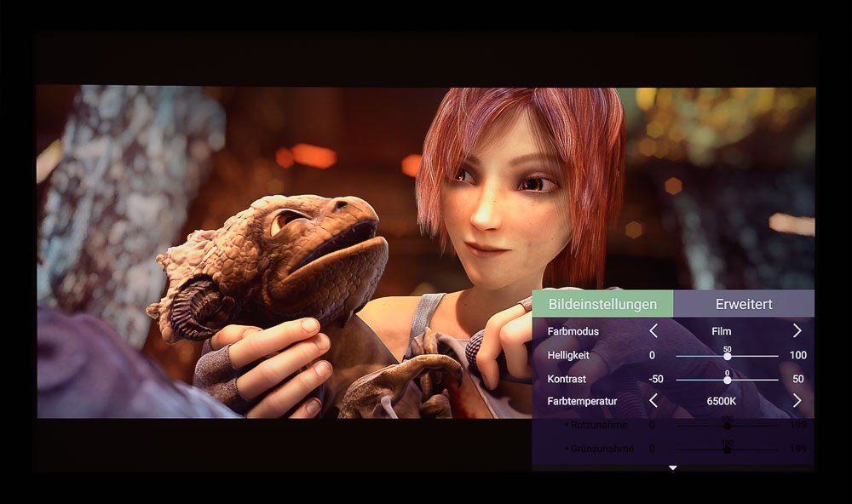852x504 pixels.
Task: Click the Kontrast maximum value '50'
Action: tap(797, 379)
